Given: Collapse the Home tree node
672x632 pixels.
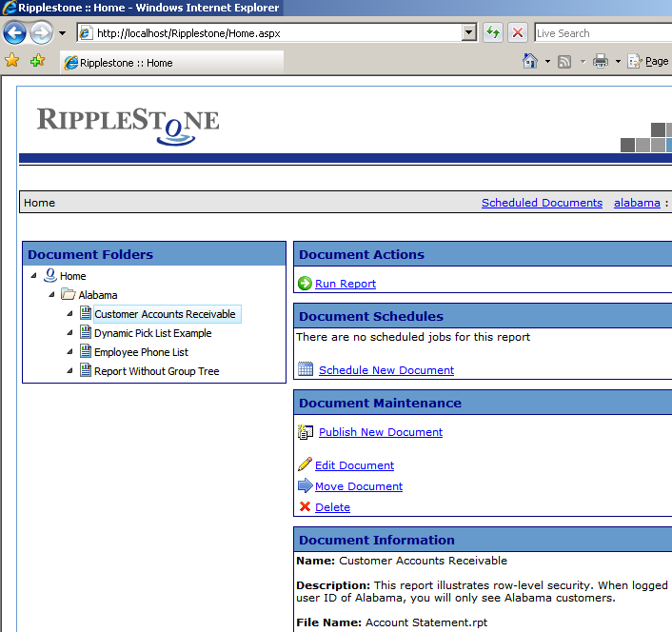Looking at the screenshot, I should click(x=34, y=275).
